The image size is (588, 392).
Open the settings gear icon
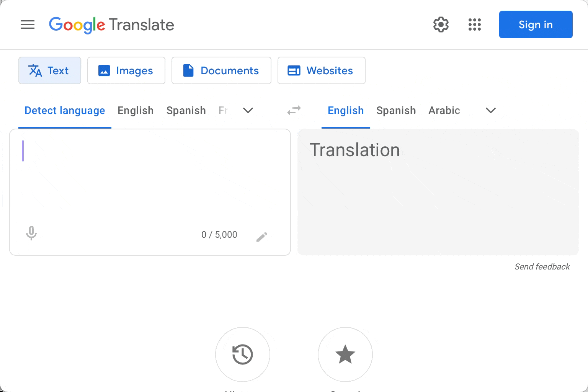[x=441, y=25]
